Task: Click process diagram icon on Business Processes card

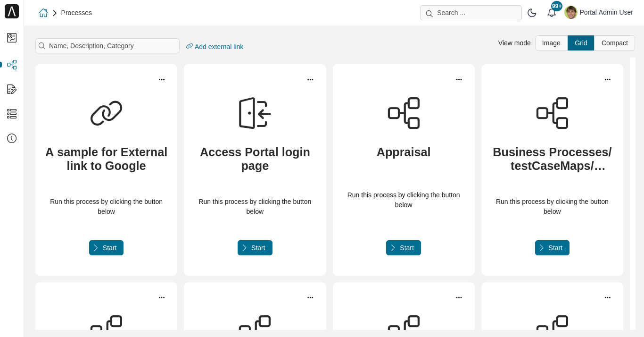Action: [552, 113]
